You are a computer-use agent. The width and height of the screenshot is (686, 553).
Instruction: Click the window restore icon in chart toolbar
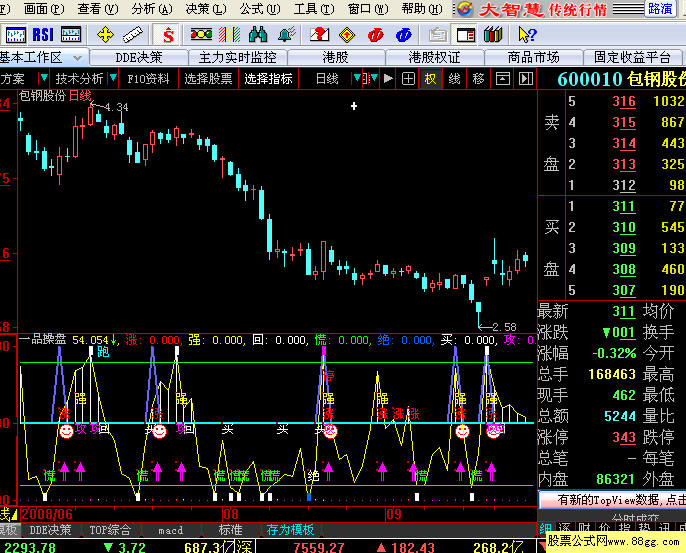point(502,79)
